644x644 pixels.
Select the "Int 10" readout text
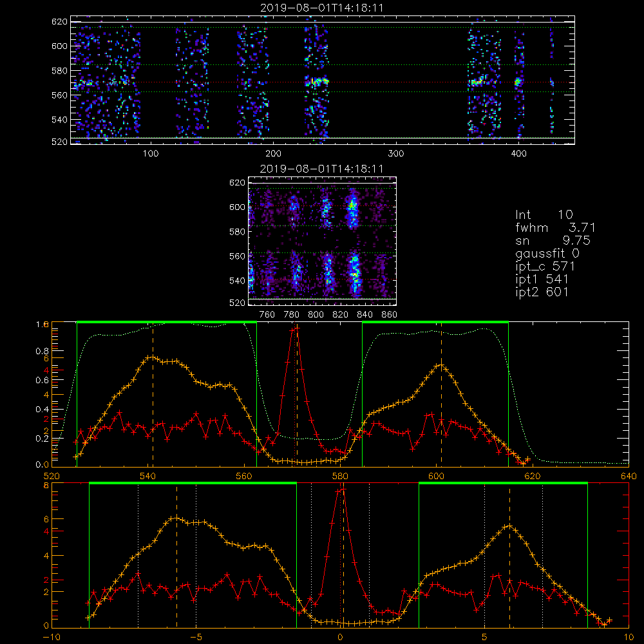click(x=544, y=214)
